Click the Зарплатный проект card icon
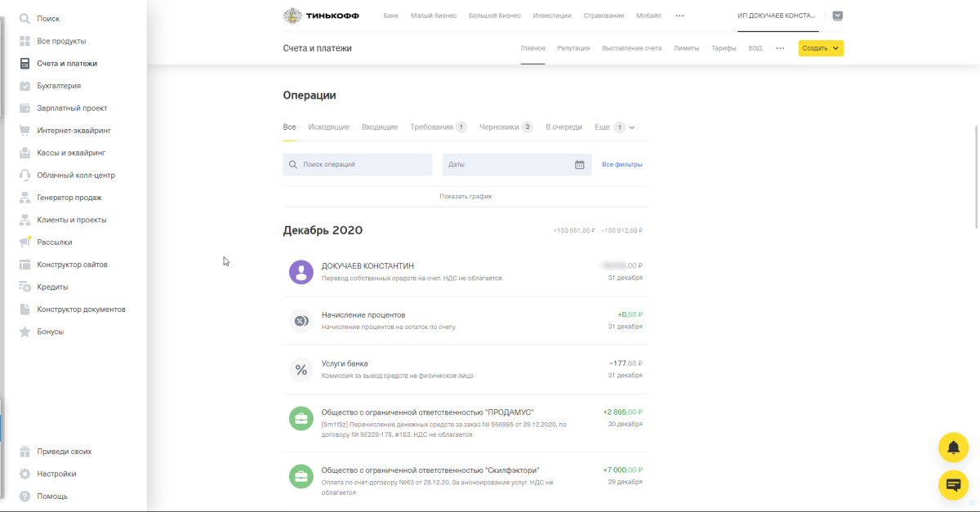The height and width of the screenshot is (512, 980). click(x=24, y=108)
